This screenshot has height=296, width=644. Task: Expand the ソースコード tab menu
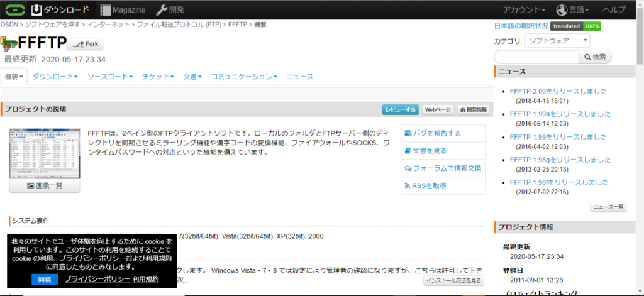pyautogui.click(x=110, y=77)
